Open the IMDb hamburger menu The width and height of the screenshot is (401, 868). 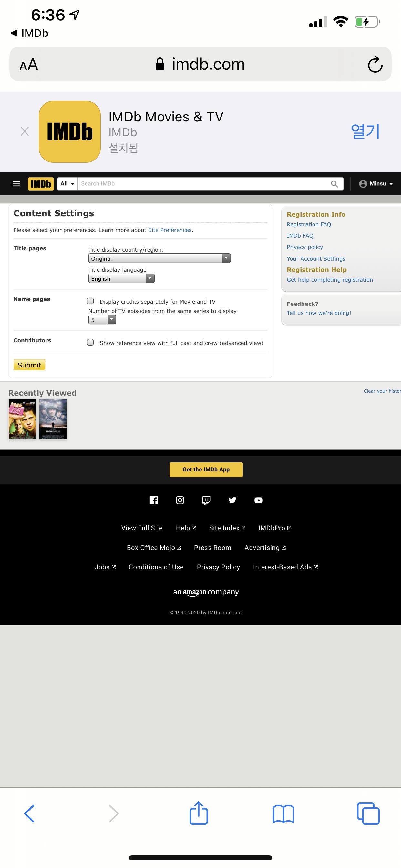click(x=16, y=184)
